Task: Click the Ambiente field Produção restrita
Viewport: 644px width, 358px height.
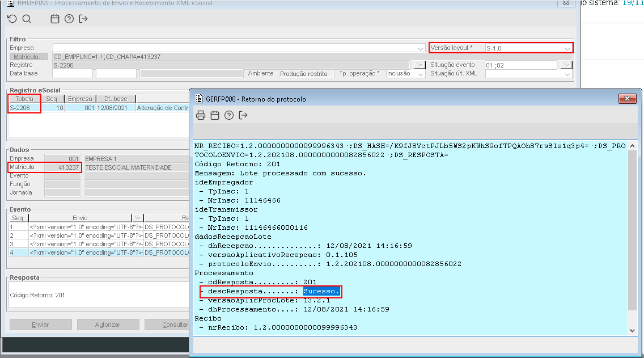Action: pyautogui.click(x=306, y=74)
